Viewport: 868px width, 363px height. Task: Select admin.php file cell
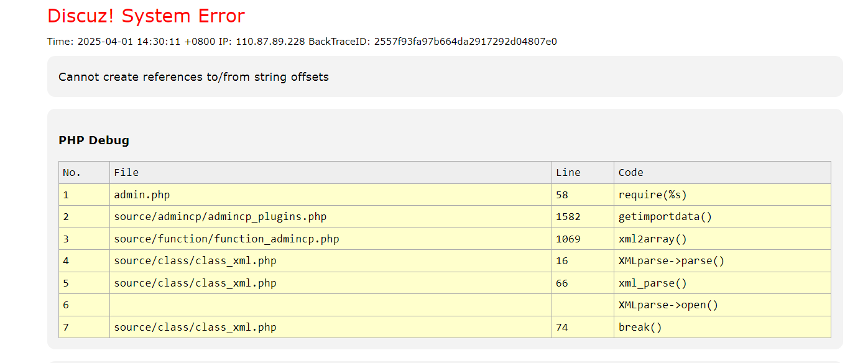tap(331, 195)
